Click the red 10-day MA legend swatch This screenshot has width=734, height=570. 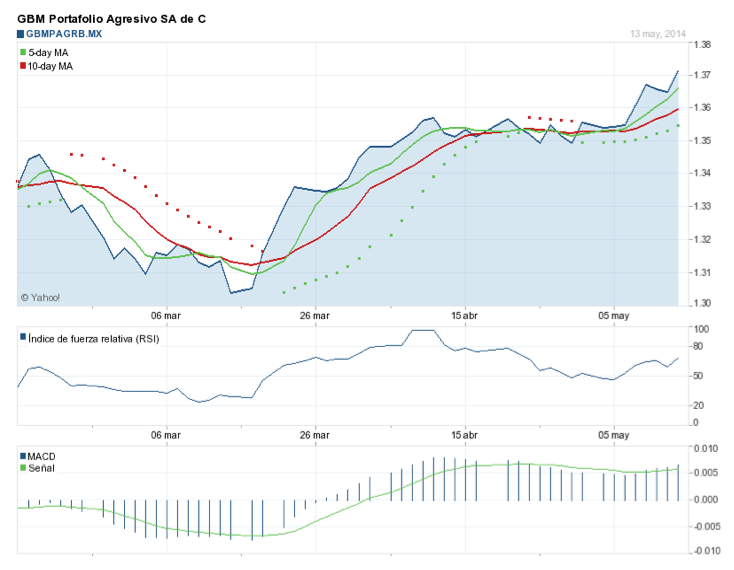pyautogui.click(x=23, y=66)
